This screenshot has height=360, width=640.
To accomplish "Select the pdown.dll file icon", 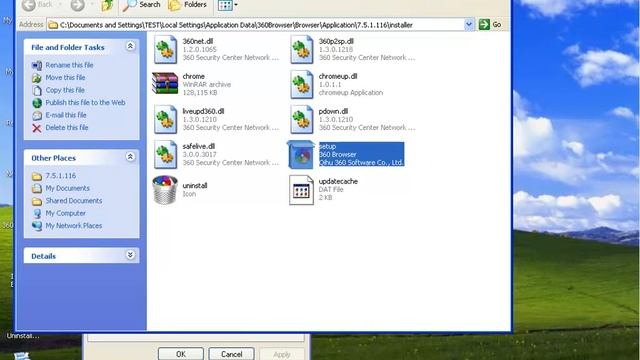I will click(302, 120).
